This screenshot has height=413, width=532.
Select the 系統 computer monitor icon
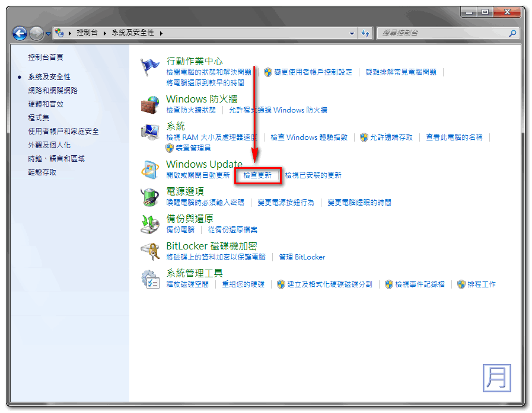149,132
